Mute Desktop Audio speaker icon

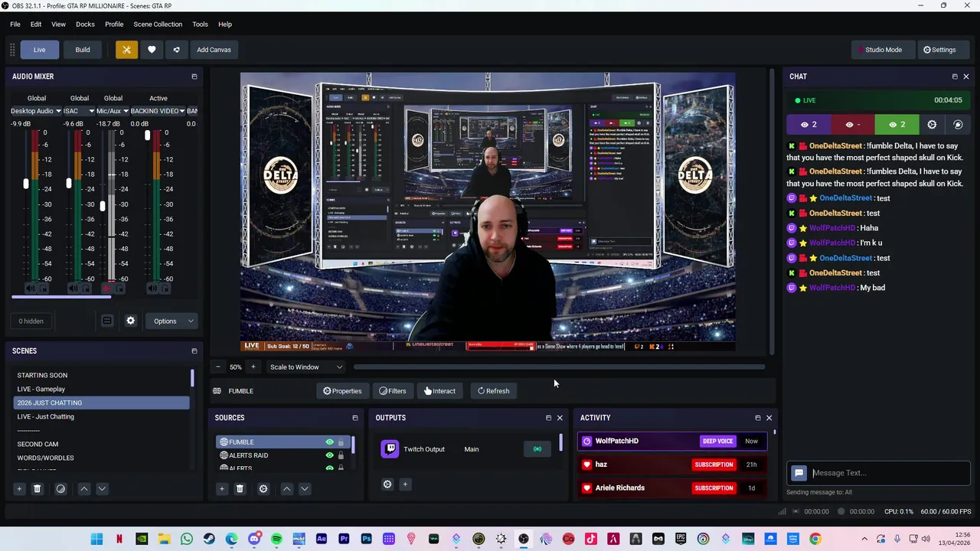30,289
